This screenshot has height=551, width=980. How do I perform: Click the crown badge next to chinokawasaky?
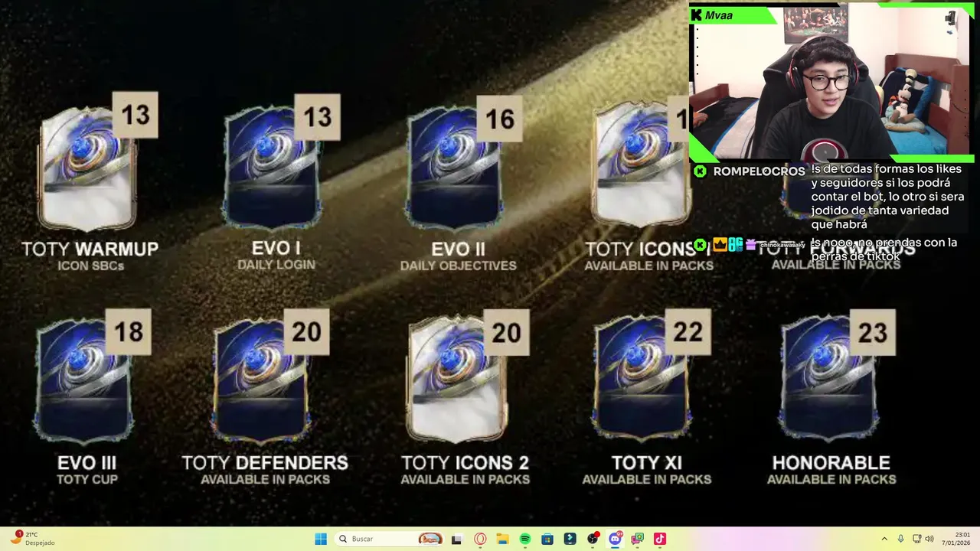tap(720, 245)
